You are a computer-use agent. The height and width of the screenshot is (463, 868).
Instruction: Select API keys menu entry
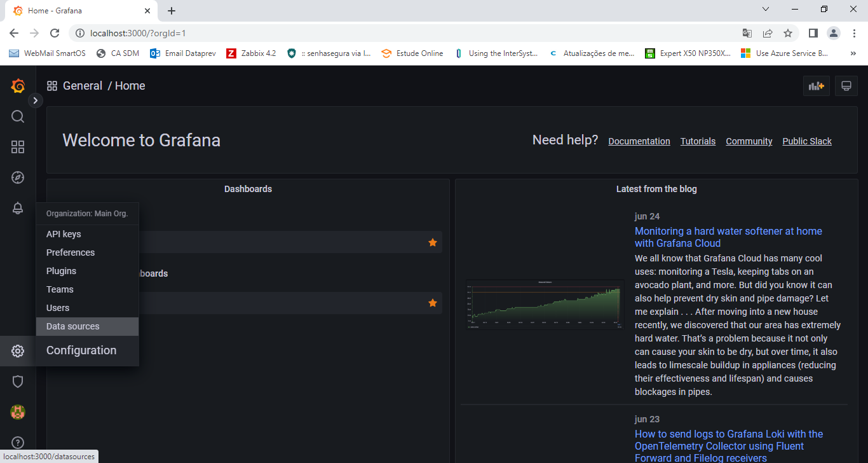64,234
